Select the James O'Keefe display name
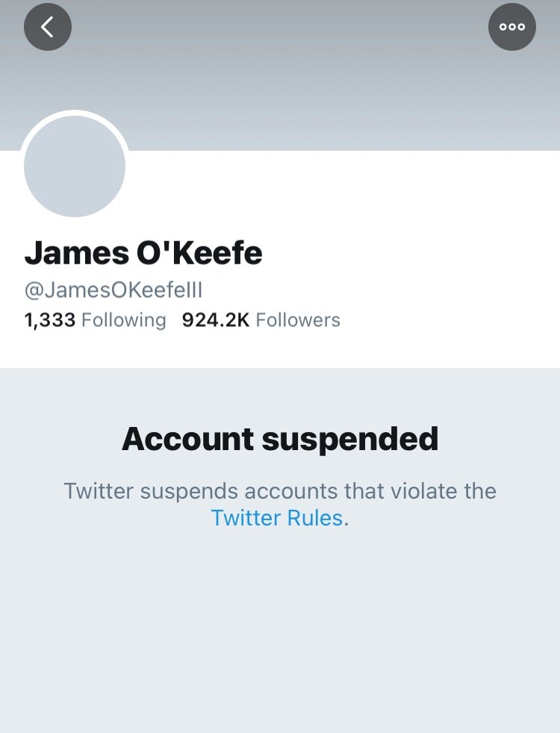The height and width of the screenshot is (733, 560). tap(143, 254)
